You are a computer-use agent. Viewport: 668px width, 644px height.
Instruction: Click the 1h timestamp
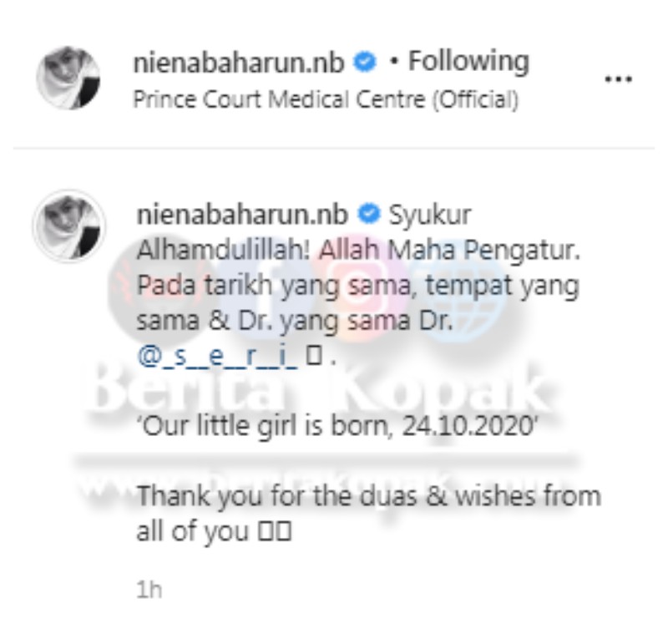(x=149, y=590)
